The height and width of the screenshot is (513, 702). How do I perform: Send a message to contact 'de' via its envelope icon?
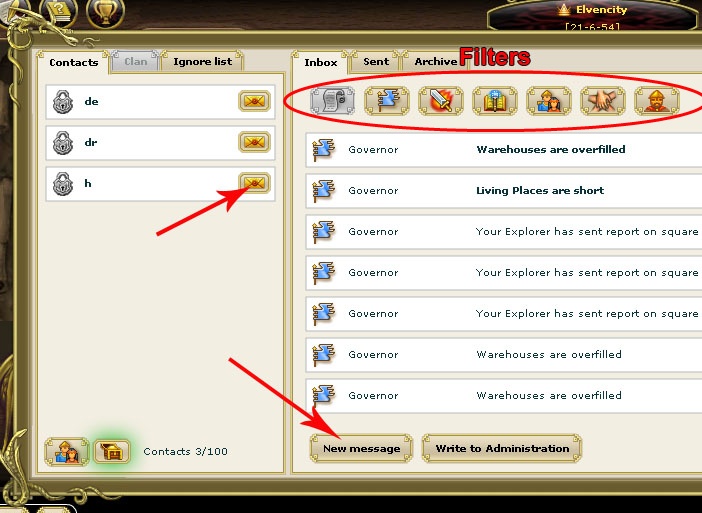[254, 101]
